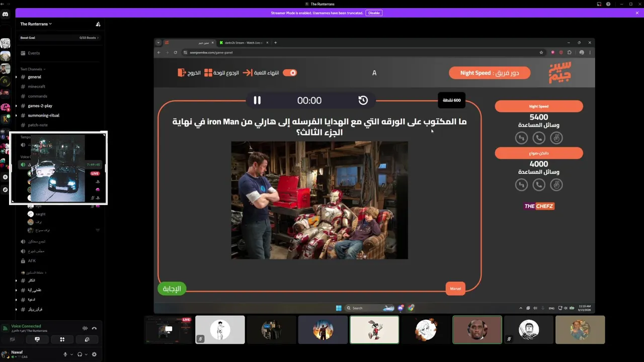Click the Chrome icon in streamed taskbar
The height and width of the screenshot is (362, 644).
click(x=411, y=308)
